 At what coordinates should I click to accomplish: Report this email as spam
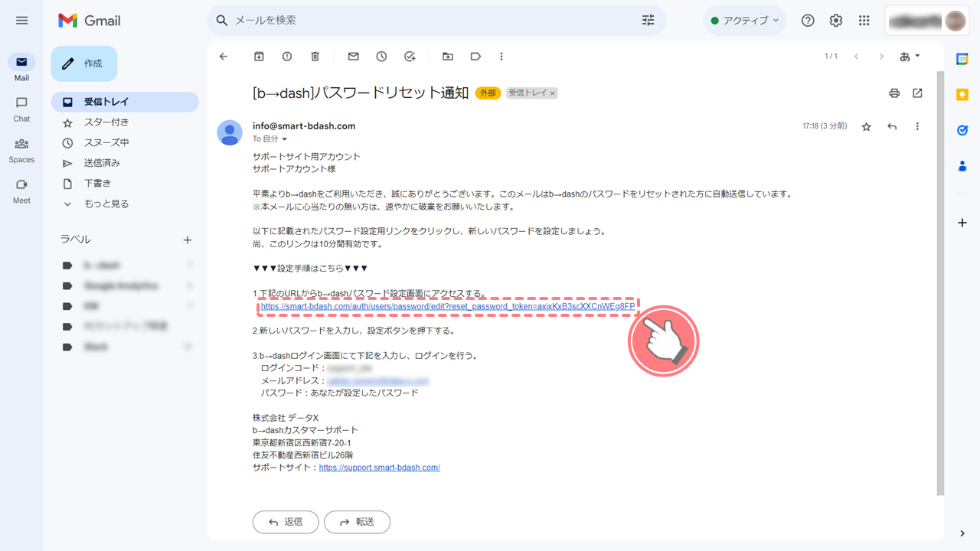(x=287, y=56)
